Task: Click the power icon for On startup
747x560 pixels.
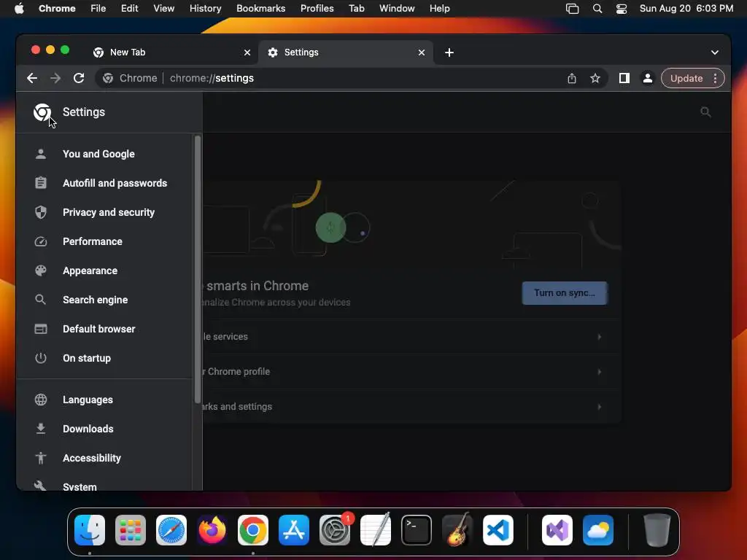Action: pyautogui.click(x=41, y=358)
